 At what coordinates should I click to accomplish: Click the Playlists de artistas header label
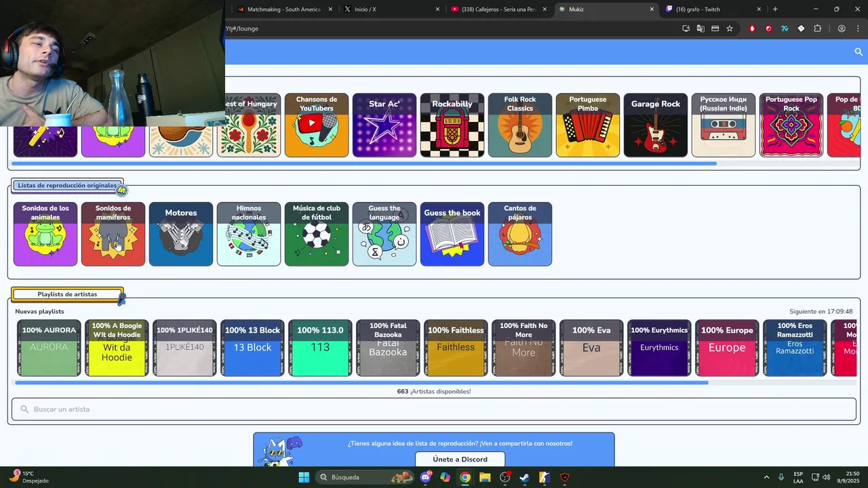[x=67, y=294]
